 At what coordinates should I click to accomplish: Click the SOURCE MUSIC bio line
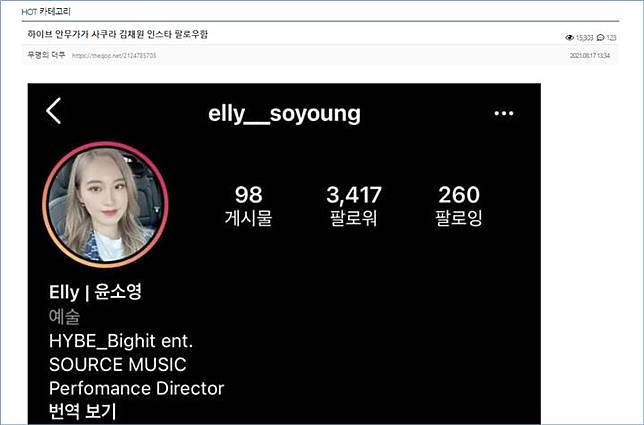(117, 365)
